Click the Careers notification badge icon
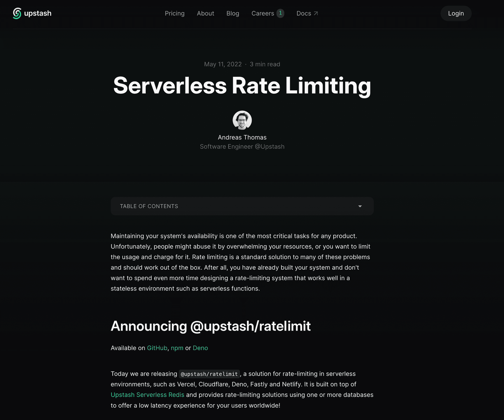 [x=280, y=13]
